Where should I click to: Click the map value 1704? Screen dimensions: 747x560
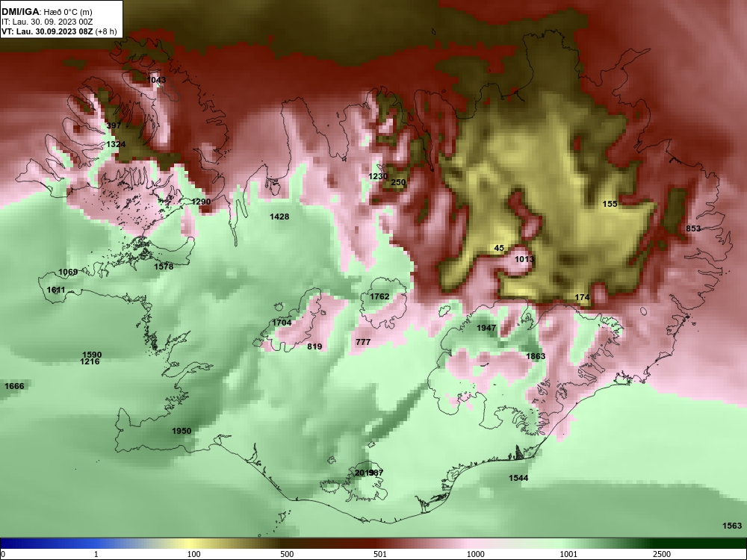coord(282,323)
